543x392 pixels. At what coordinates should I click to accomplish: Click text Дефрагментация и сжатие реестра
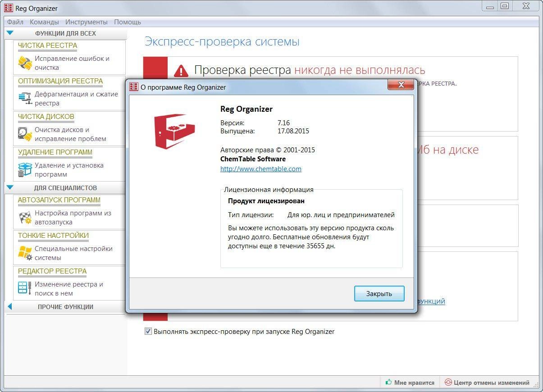point(76,99)
